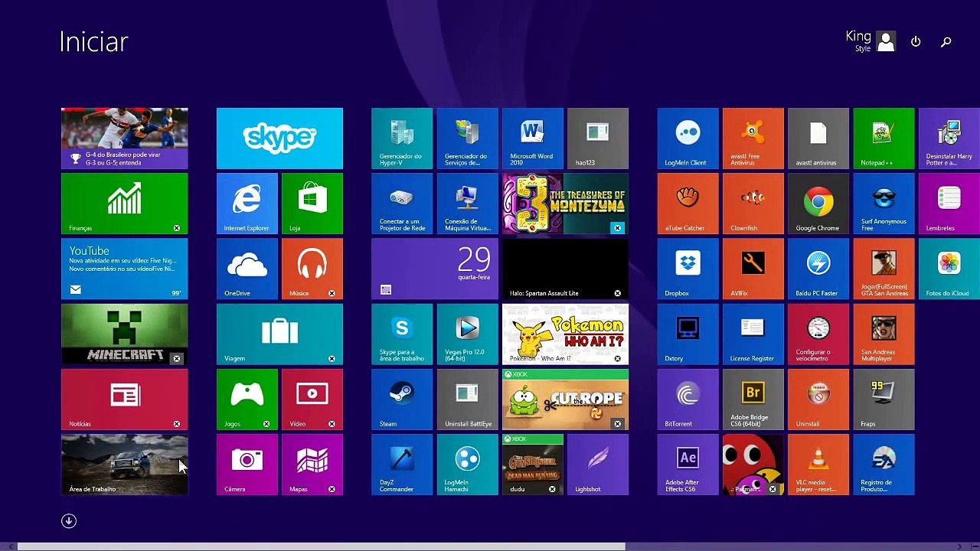Open the OneDrive tile
This screenshot has width=980, height=551.
tap(247, 269)
